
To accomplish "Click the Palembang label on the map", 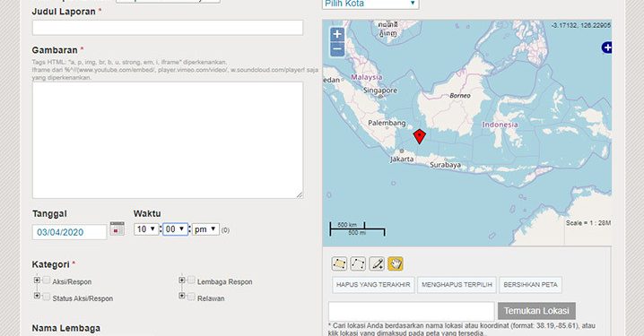I will tap(387, 123).
